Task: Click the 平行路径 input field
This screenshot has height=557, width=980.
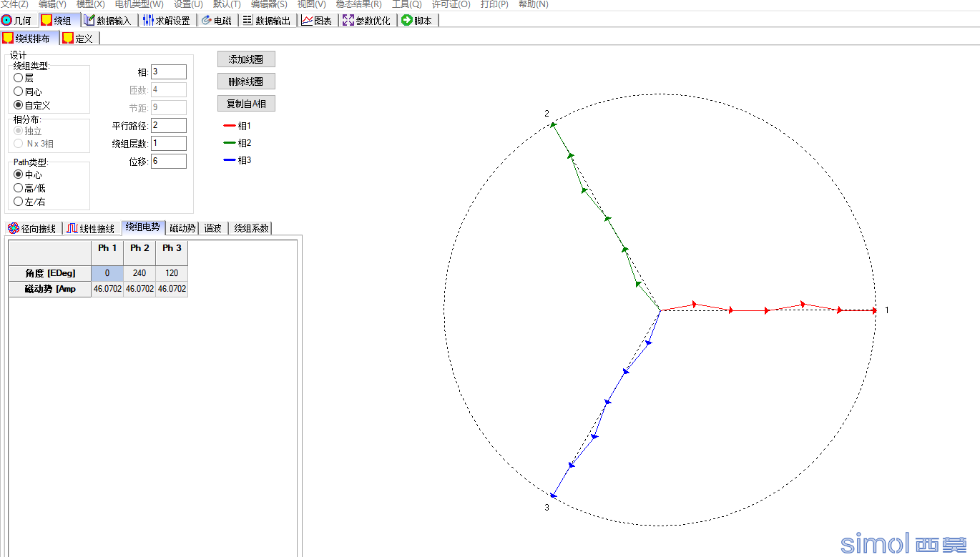Action: point(169,125)
